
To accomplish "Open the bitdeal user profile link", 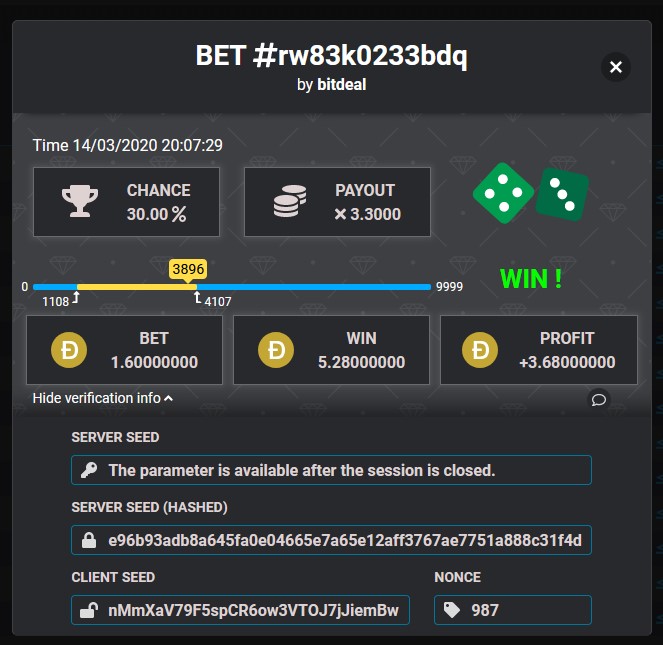I will [342, 85].
